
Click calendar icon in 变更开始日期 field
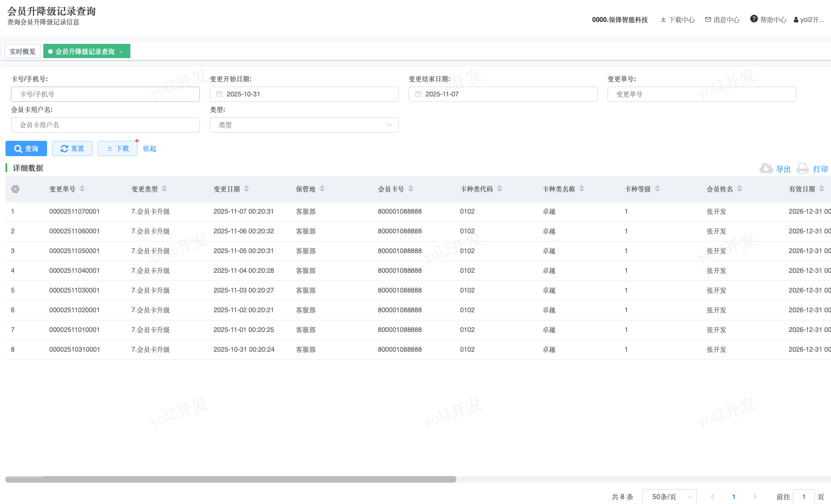(x=220, y=94)
